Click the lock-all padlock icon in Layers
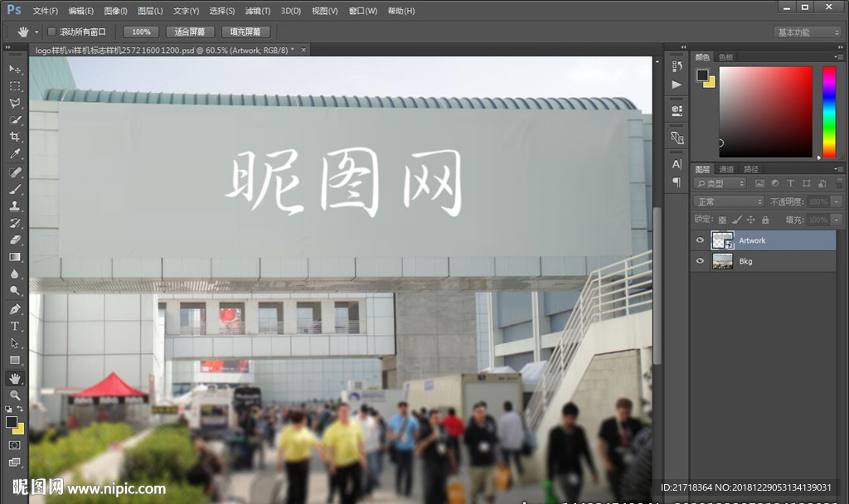 point(765,220)
